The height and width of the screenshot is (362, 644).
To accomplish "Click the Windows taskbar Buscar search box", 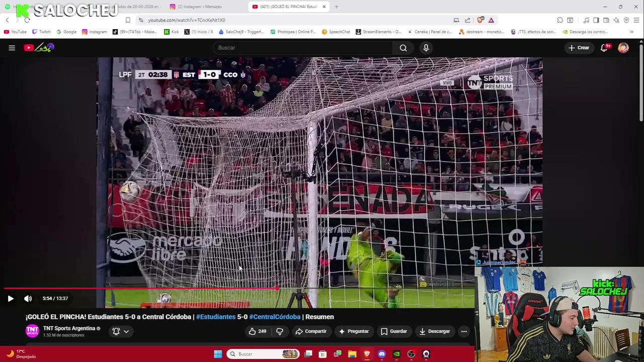I will coord(263,354).
